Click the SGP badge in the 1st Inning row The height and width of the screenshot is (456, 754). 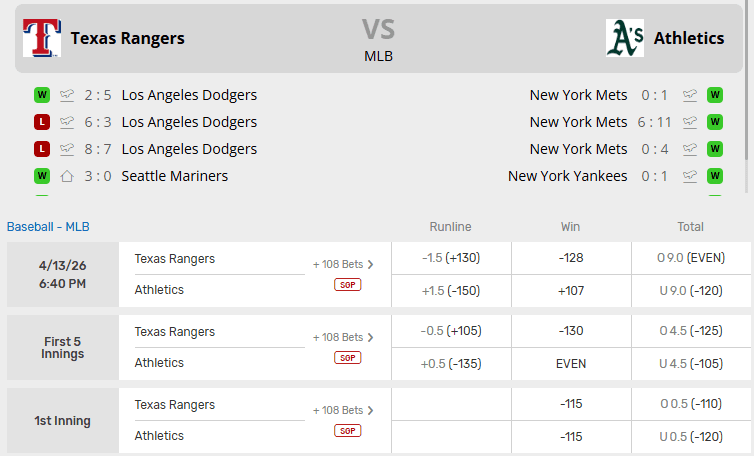(x=348, y=431)
